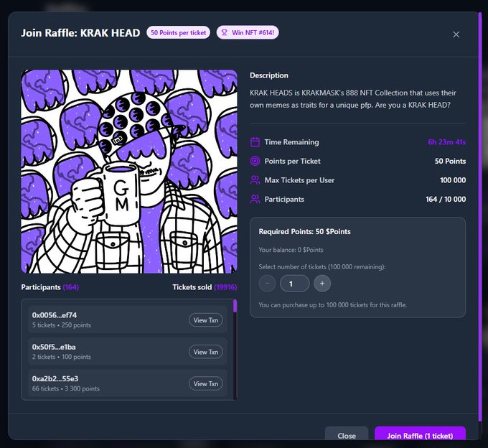Screen dimensions: 488x448
Task: Click the Close button at the bottom
Action: (347, 434)
